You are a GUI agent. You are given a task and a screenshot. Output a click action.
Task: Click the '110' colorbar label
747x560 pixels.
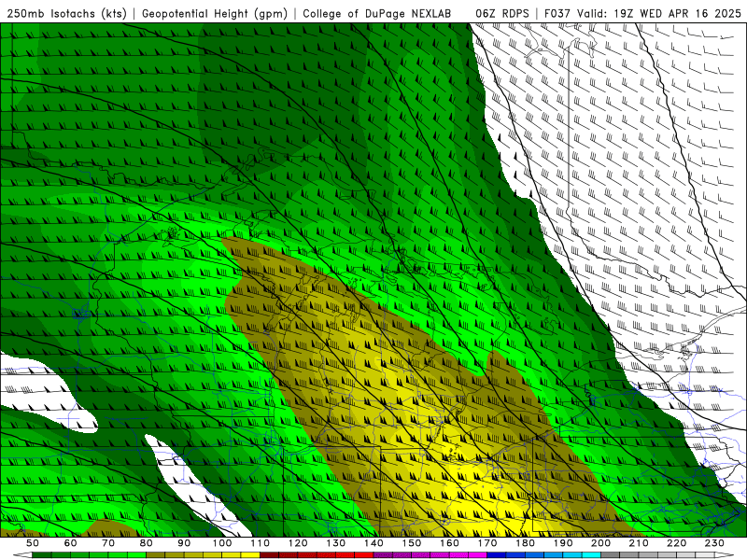261,543
